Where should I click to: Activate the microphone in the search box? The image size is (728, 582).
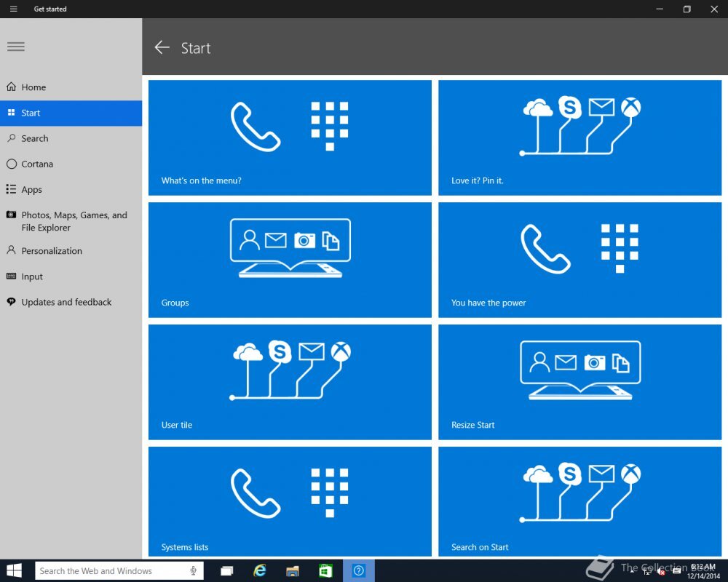point(193,570)
